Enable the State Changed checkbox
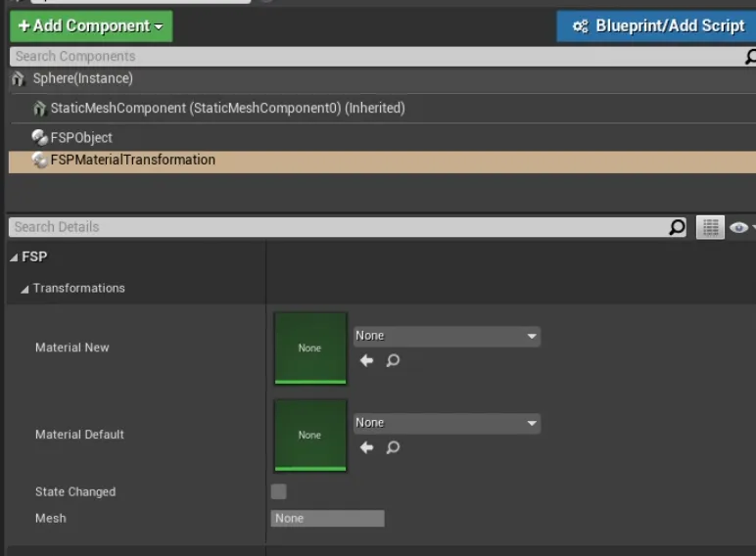Screen dimensions: 756x556 pos(279,491)
